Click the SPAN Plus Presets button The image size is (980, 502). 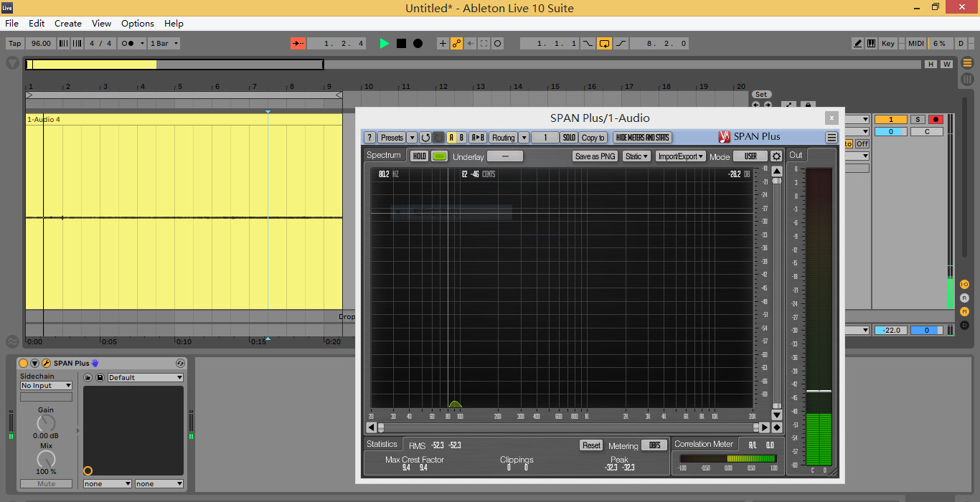click(392, 138)
